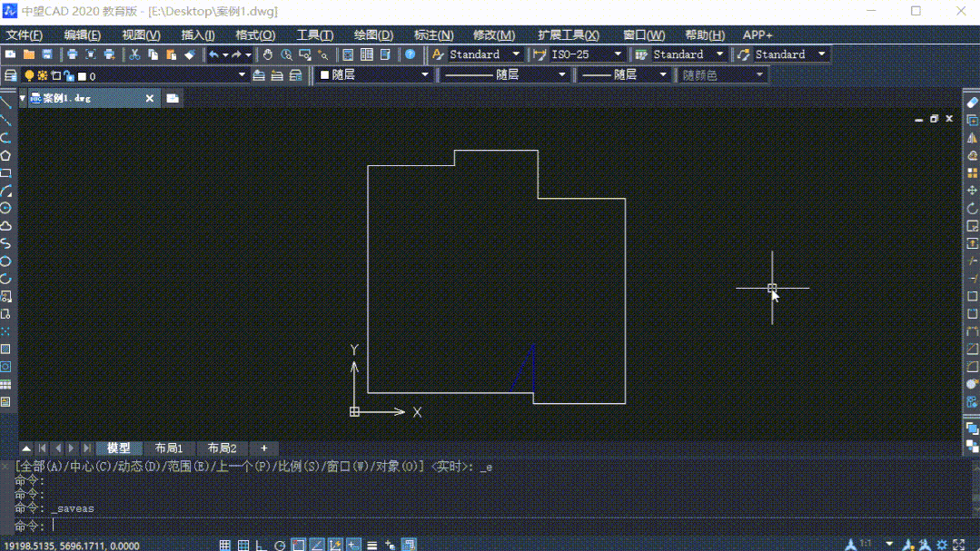Click layer 0 white color swatch

click(x=82, y=76)
